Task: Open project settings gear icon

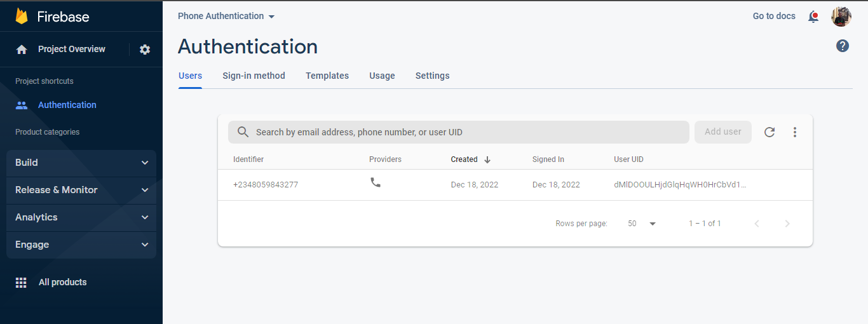Action: [145, 50]
